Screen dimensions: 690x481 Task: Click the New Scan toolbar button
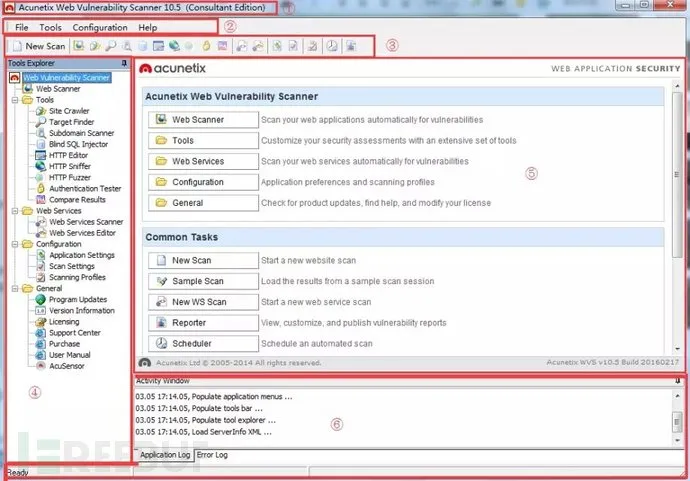click(x=39, y=46)
